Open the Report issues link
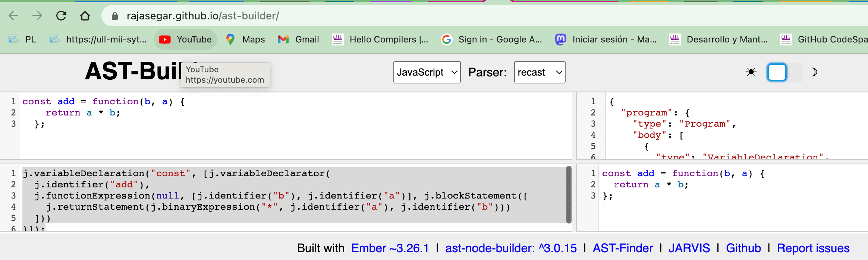Viewport: 868px width, 260px height. [813, 248]
